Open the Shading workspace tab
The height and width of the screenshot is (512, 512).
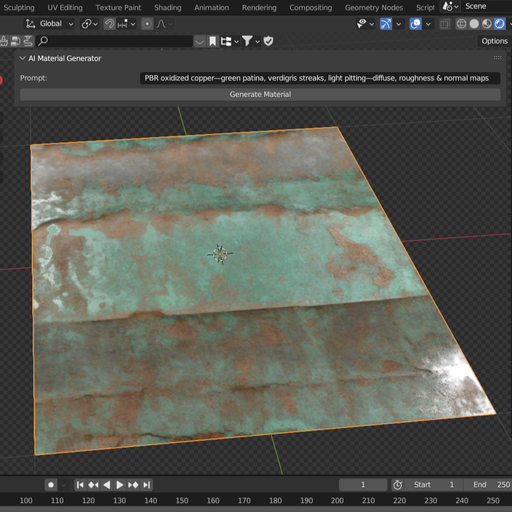(x=168, y=7)
